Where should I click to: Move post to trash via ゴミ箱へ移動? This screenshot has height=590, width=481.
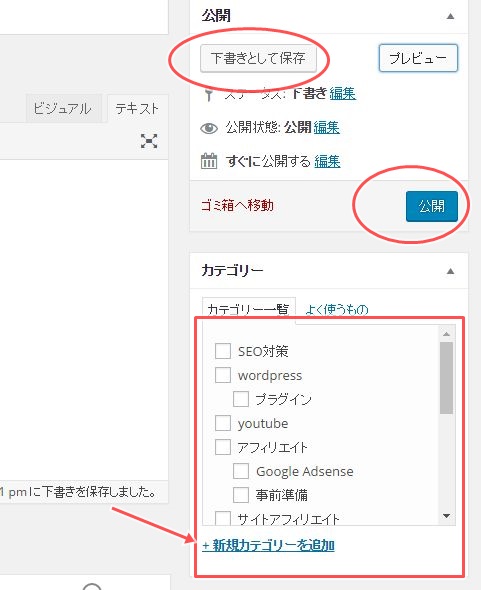point(237,205)
